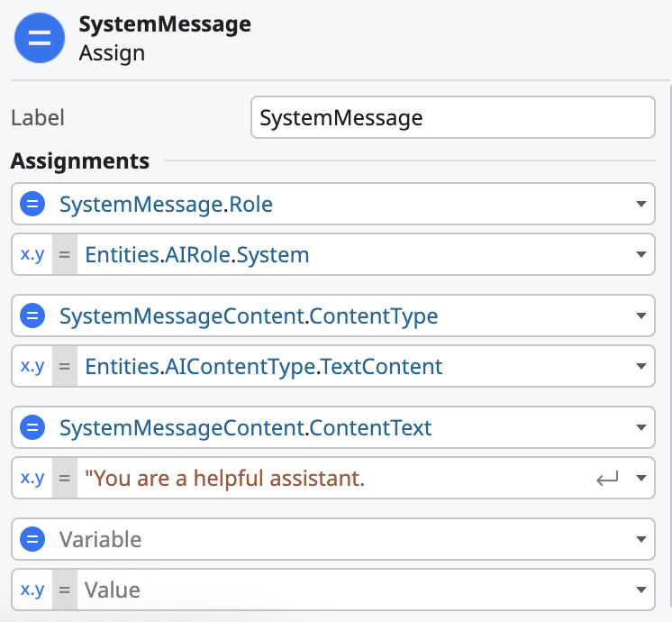Click the equals sign before empty Value
672x622 pixels.
pyautogui.click(x=65, y=590)
